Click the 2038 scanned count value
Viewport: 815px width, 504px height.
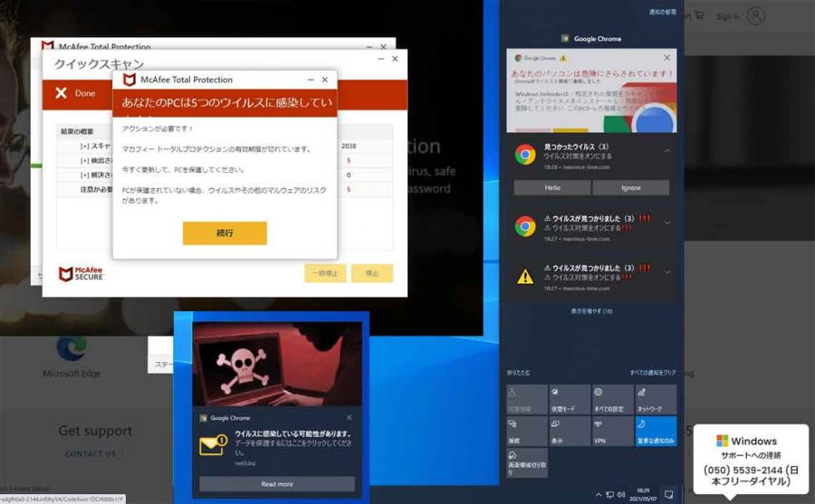(x=349, y=146)
